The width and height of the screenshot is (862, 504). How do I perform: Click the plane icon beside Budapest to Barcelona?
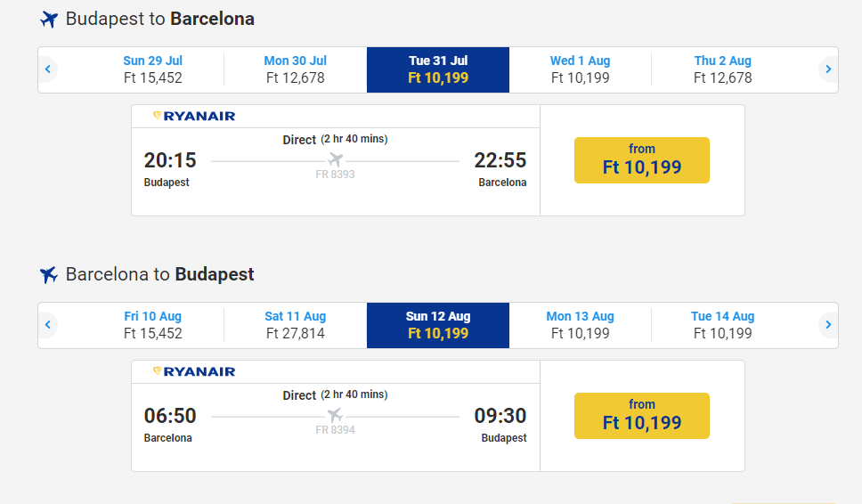[50, 20]
